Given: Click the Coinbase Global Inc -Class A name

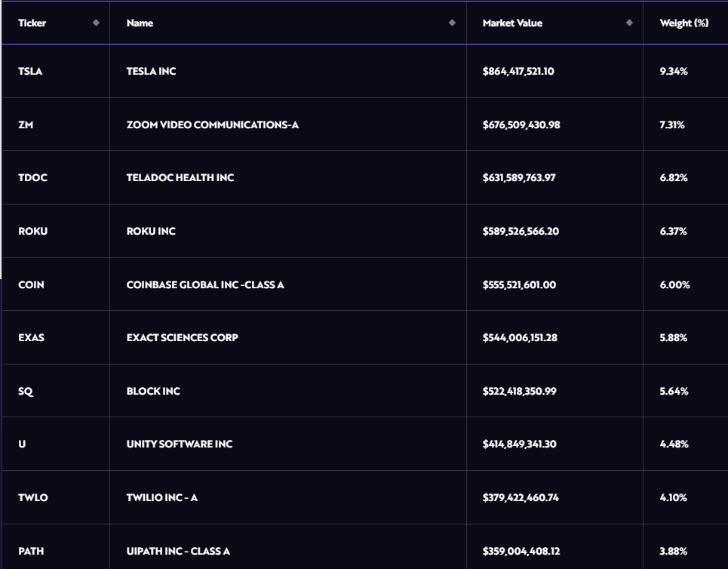Looking at the screenshot, I should point(205,284).
